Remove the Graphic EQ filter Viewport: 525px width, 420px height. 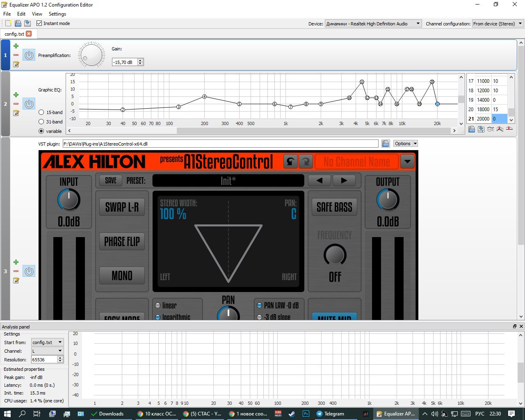16,104
